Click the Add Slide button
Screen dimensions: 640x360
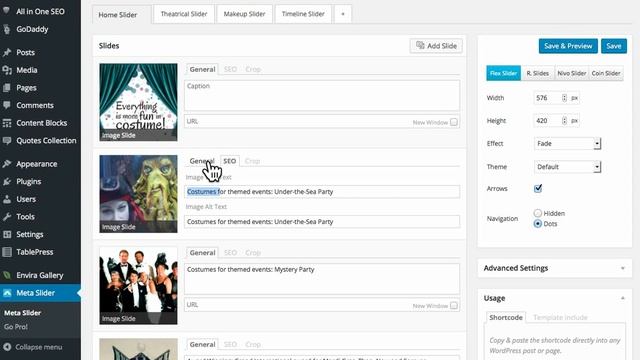tap(436, 46)
